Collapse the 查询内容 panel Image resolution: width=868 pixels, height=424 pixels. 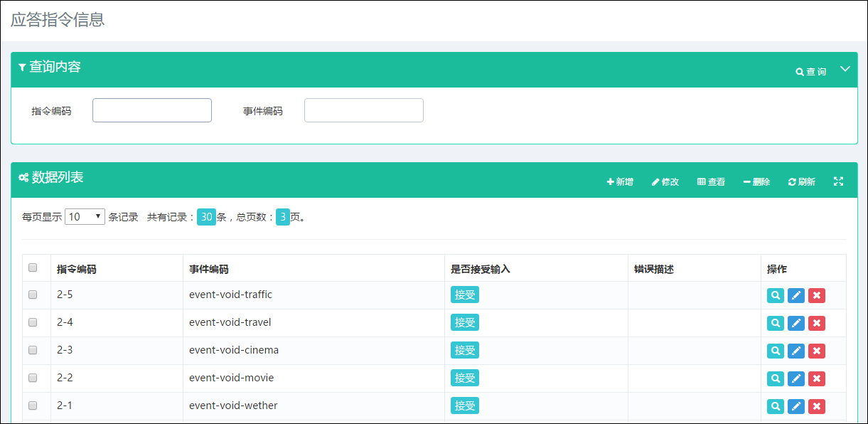845,69
